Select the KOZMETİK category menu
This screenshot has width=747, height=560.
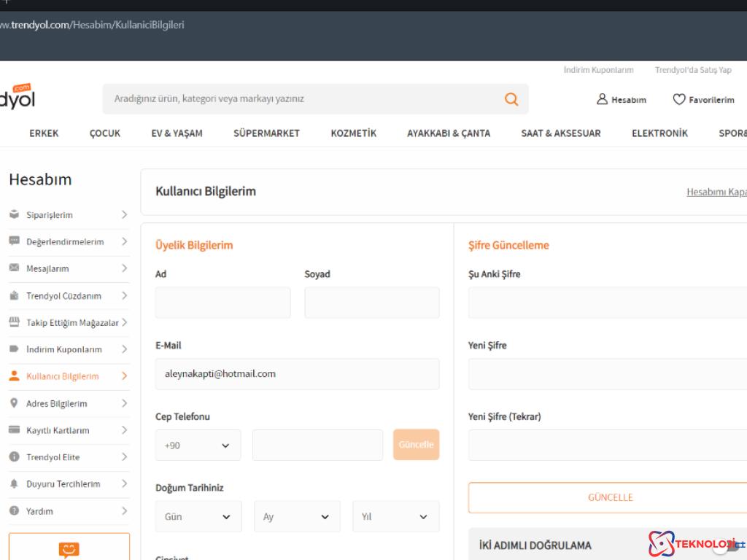(x=353, y=133)
